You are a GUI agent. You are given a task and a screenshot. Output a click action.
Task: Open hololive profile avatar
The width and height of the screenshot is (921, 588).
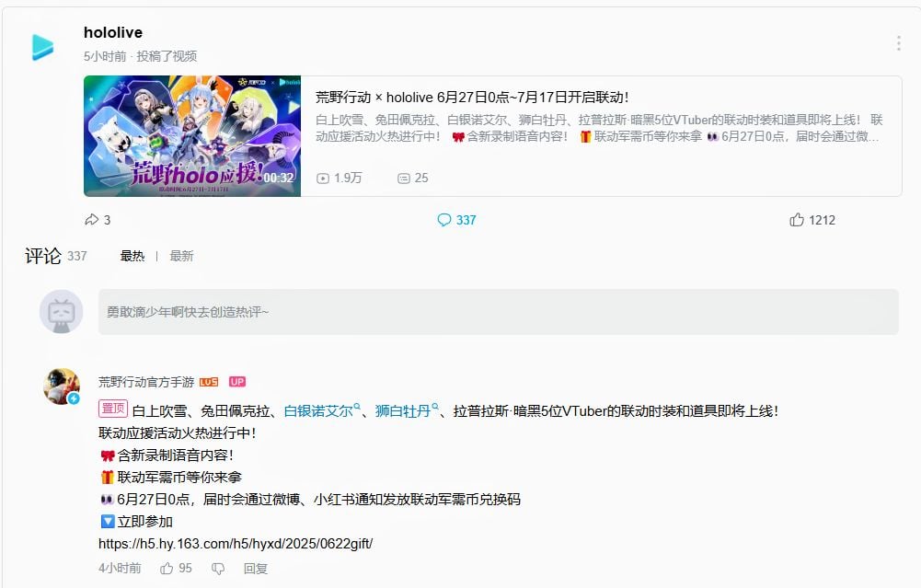tap(43, 47)
